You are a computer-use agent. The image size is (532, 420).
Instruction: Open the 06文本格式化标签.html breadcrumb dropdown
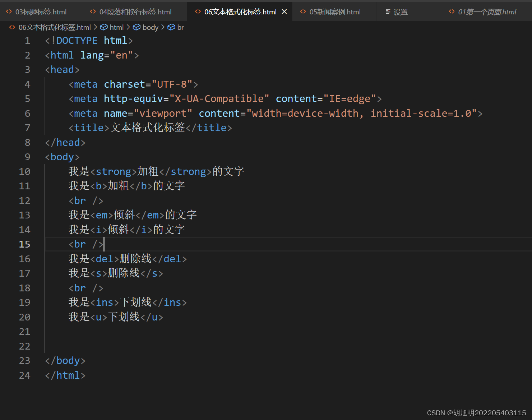(x=54, y=27)
